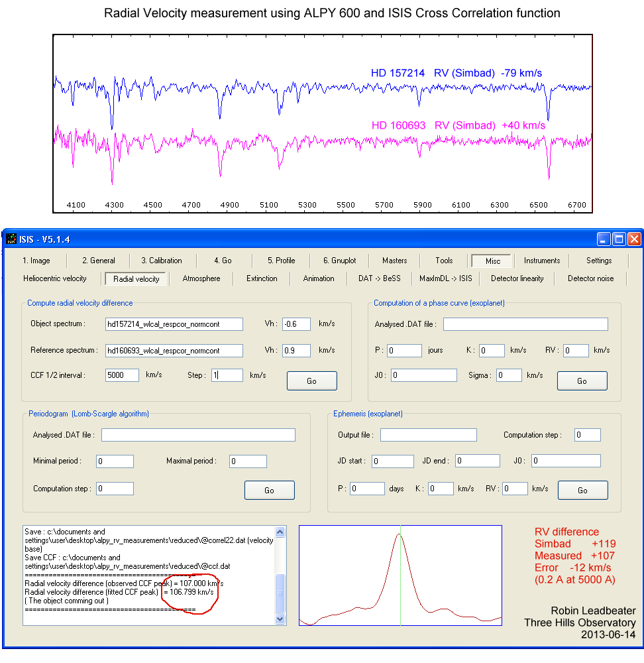Focus the CCF 1/2 interval field
Viewport: 644px width, 663px height.
[122, 375]
